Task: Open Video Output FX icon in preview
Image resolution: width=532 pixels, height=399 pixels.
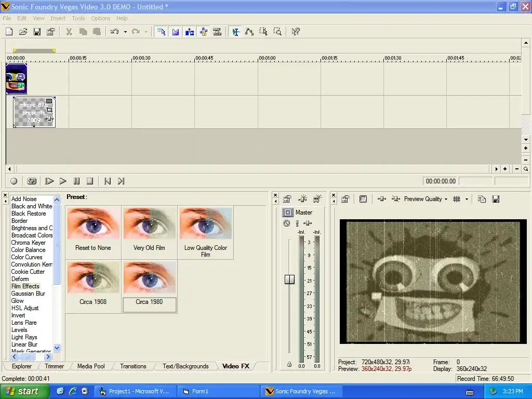Action: click(382, 199)
